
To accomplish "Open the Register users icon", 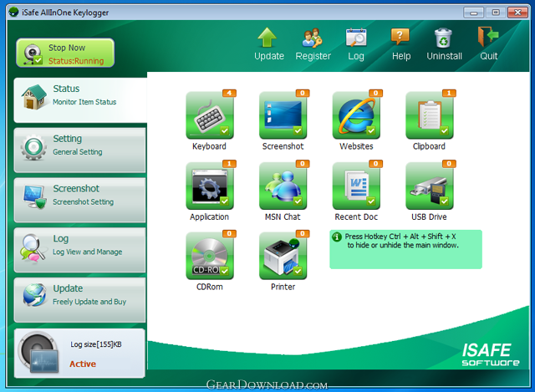I will point(312,38).
